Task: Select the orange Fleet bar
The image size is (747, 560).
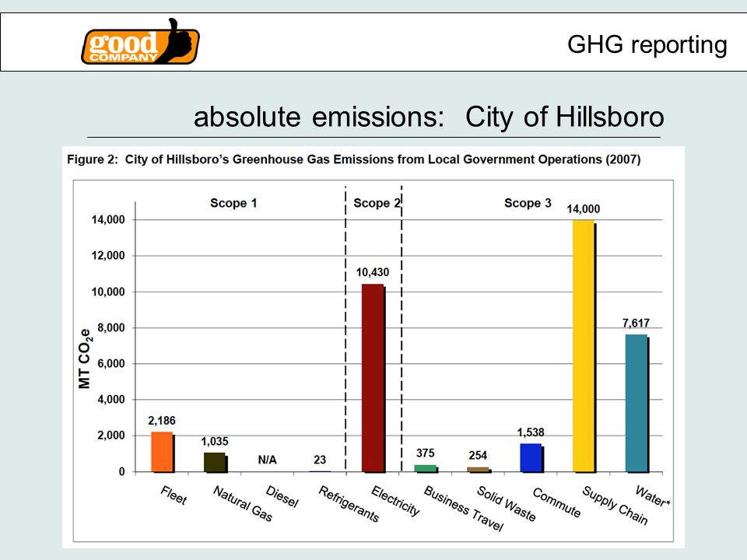Action: point(163,452)
